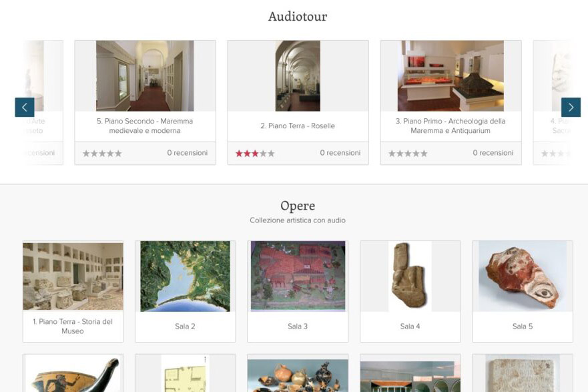Viewport: 588px width, 392px height.
Task: Open the 'Sala 2' label
Action: tap(186, 326)
